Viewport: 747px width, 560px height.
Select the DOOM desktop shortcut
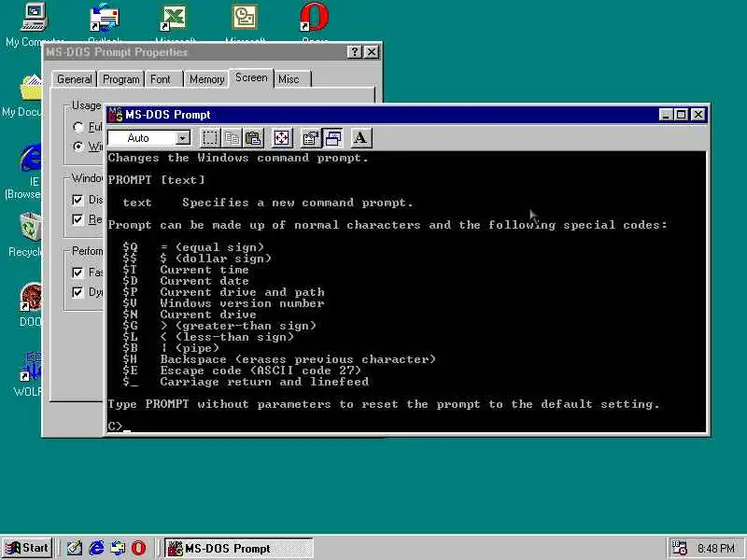coord(31,305)
